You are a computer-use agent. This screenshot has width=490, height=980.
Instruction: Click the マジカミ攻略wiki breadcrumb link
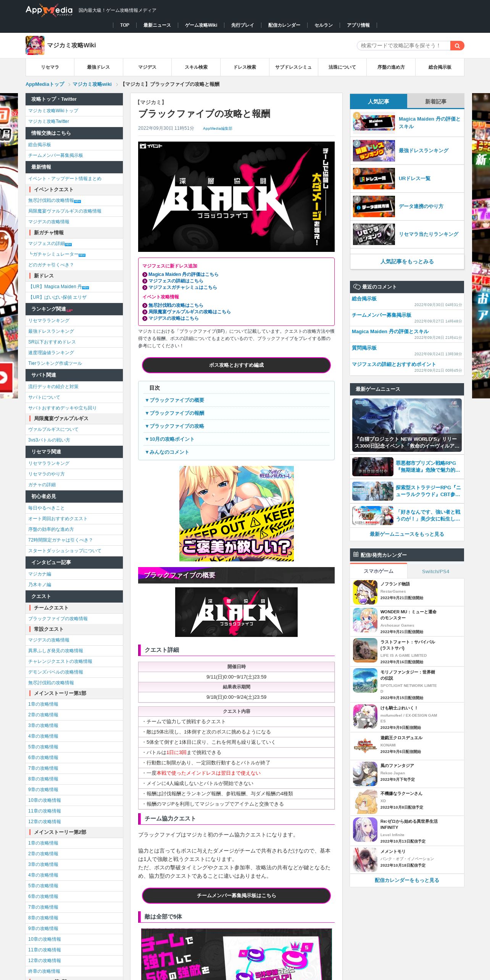coord(92,84)
